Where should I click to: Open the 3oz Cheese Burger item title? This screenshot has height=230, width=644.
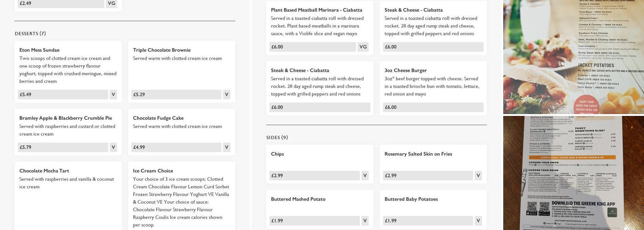(406, 70)
